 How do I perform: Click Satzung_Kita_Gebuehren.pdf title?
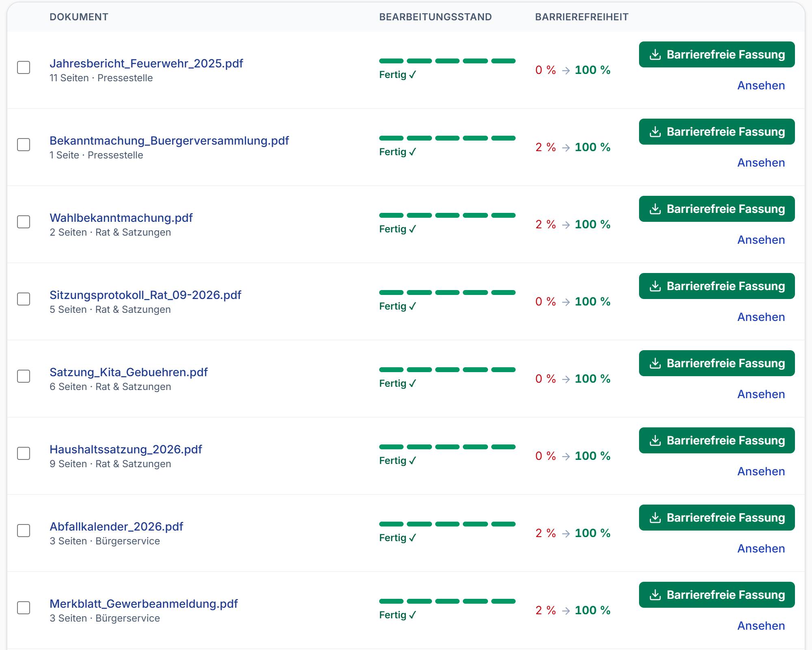tap(129, 372)
